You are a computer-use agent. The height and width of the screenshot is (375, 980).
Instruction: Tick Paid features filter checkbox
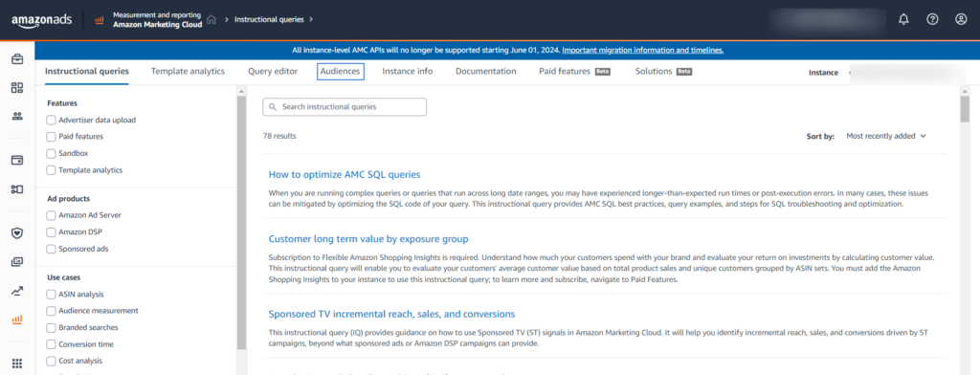(x=52, y=136)
